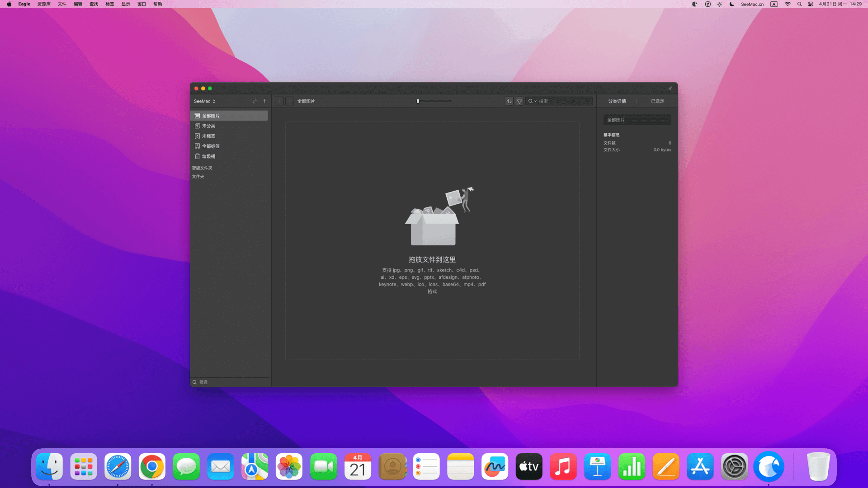
Task: Click the sort order icon in toolbar
Action: (509, 101)
